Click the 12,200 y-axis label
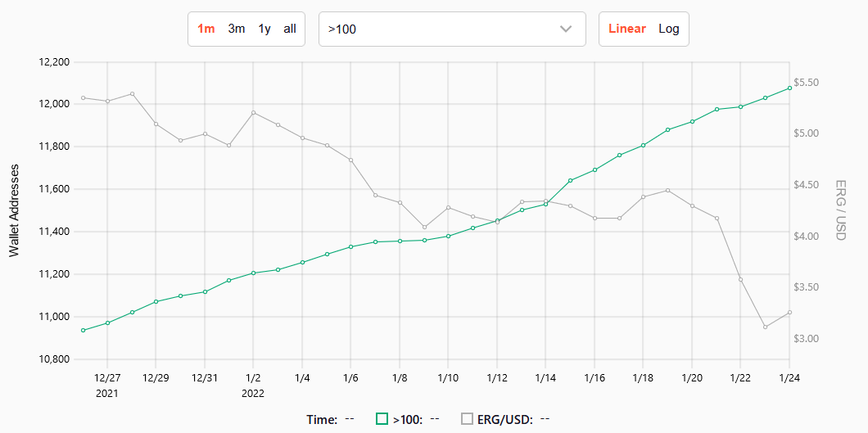The width and height of the screenshot is (868, 433). coord(54,62)
